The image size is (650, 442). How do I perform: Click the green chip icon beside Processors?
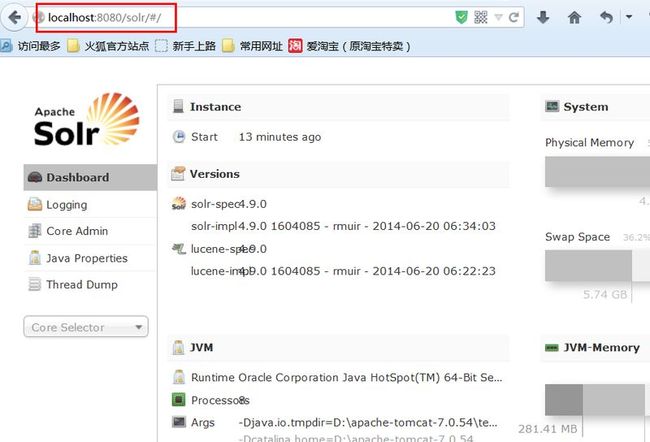pos(179,400)
